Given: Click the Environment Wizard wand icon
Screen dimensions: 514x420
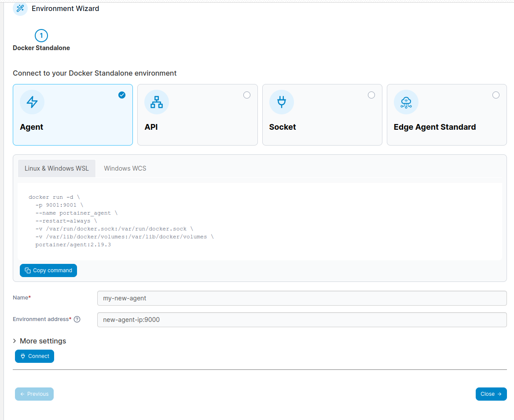Looking at the screenshot, I should [x=20, y=8].
